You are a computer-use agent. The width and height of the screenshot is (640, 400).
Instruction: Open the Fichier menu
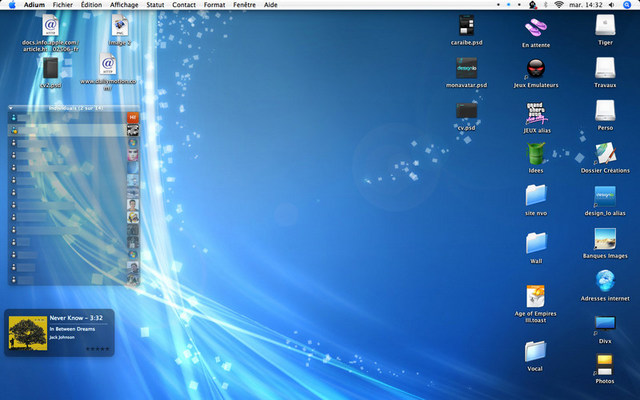pos(62,5)
